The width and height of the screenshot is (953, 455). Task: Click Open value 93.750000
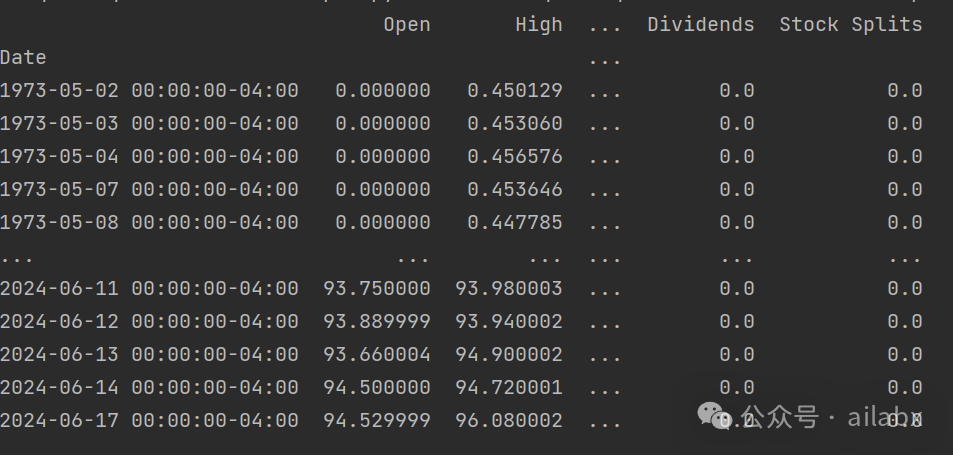click(x=377, y=288)
